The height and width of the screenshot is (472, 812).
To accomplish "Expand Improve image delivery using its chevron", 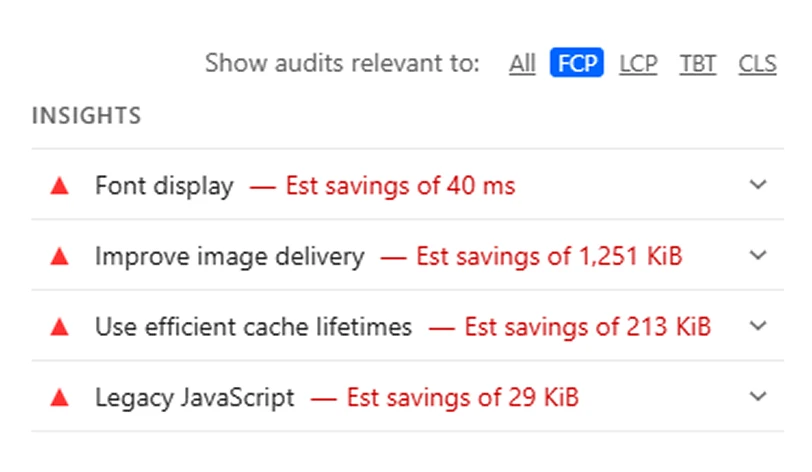I will (x=758, y=256).
